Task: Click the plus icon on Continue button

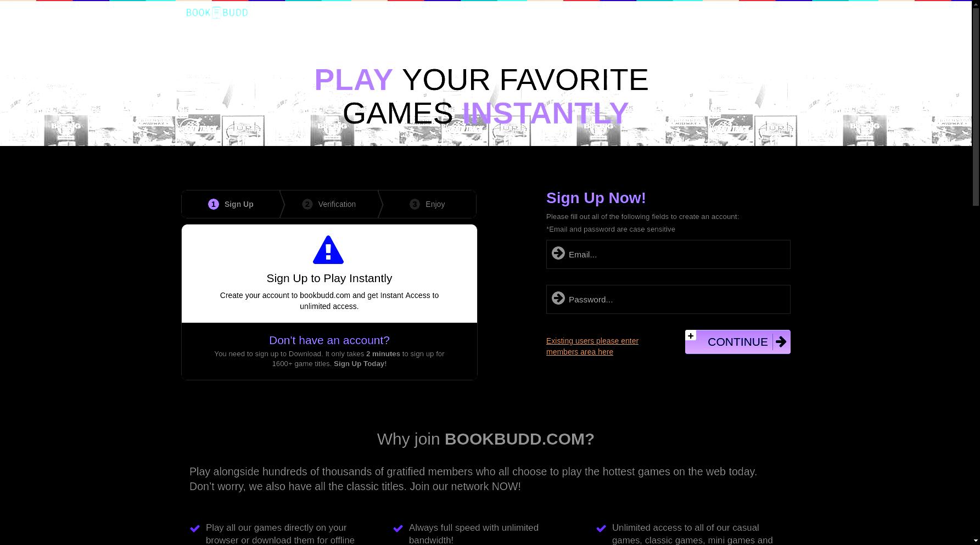Action: 691,335
